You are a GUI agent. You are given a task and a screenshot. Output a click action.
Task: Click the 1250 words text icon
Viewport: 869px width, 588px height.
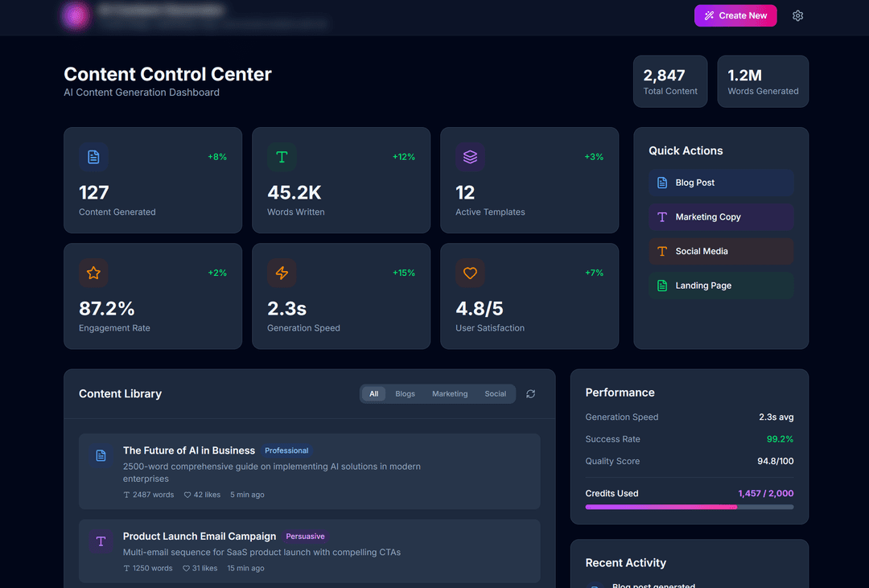point(126,569)
